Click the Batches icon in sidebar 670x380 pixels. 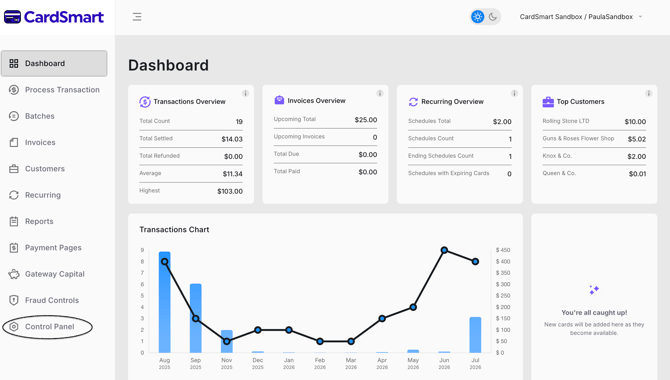(14, 116)
